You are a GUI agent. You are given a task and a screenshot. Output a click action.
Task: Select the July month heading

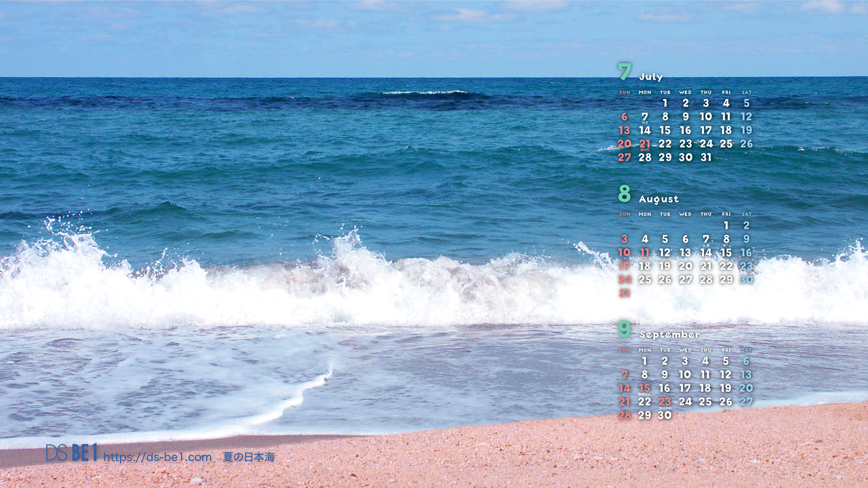[x=651, y=77]
